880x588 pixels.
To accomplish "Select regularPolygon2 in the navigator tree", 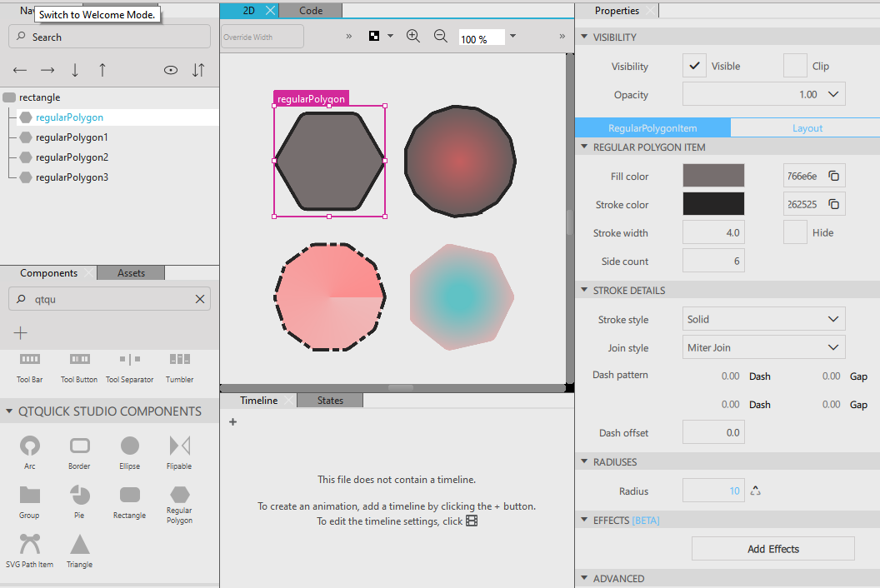I will 72,157.
